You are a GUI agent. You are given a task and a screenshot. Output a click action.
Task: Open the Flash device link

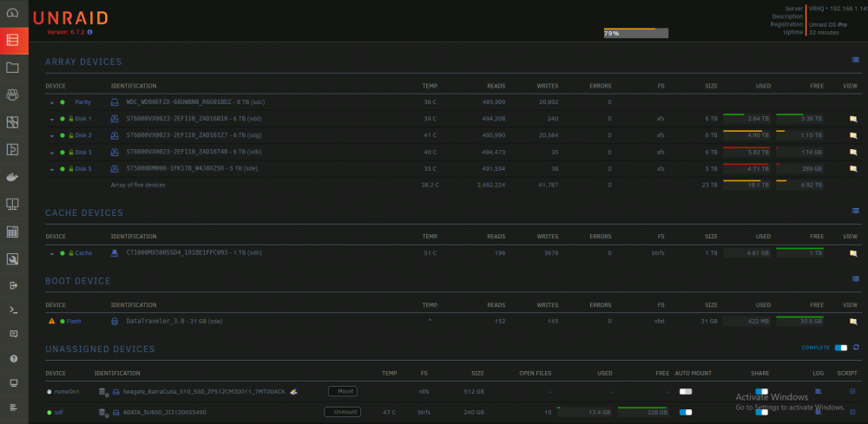click(74, 321)
